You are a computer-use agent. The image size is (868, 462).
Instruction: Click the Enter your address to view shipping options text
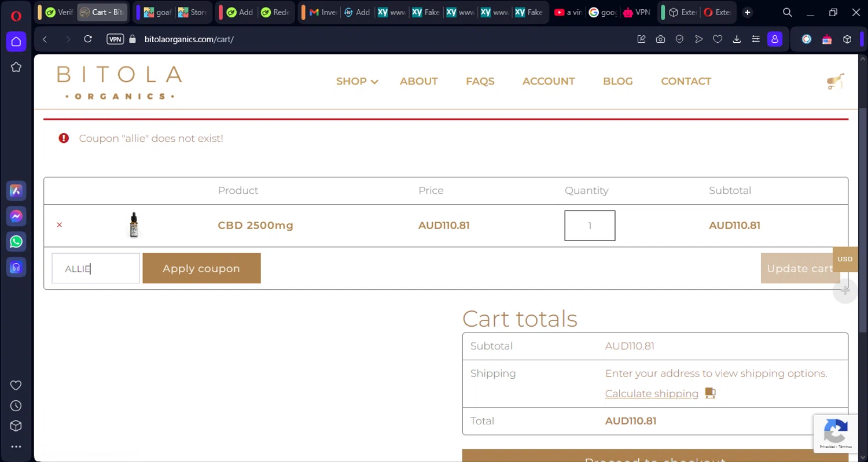716,374
